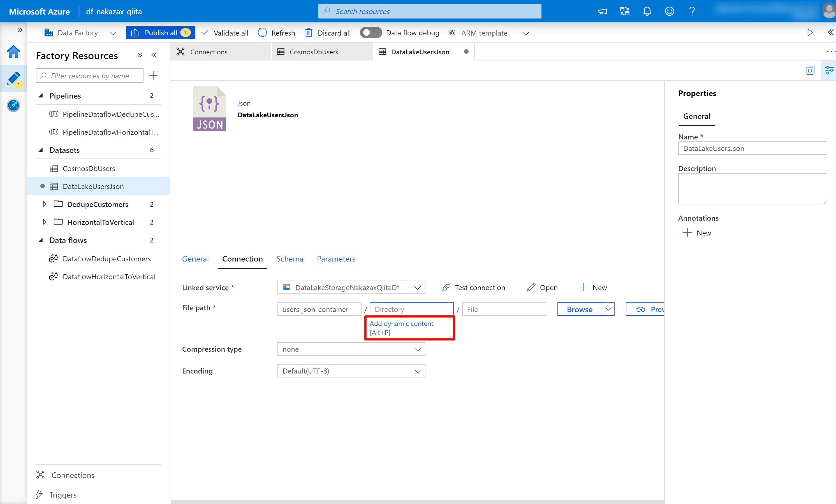Open the Encoding dropdown
The height and width of the screenshot is (504, 836).
click(351, 371)
